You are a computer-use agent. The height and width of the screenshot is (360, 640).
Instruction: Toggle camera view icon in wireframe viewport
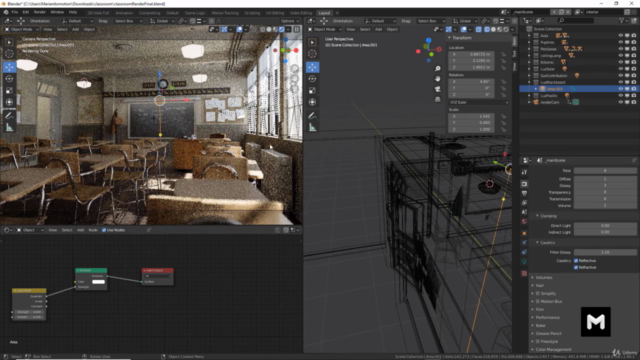click(x=438, y=89)
